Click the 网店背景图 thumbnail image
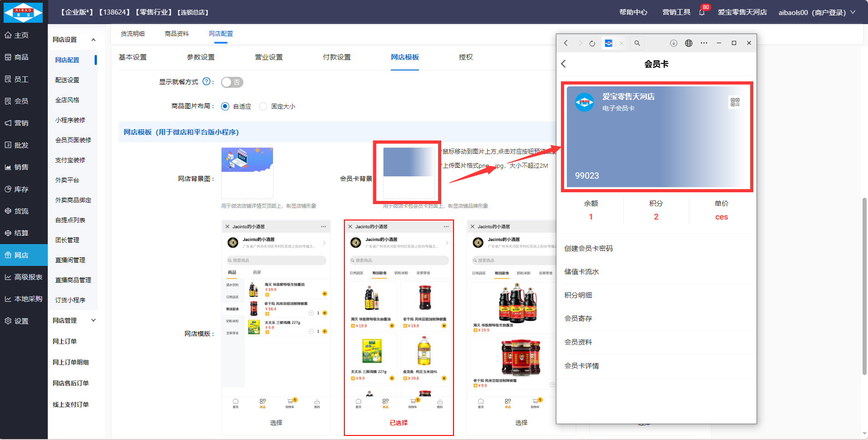Image resolution: width=868 pixels, height=440 pixels. tap(247, 160)
